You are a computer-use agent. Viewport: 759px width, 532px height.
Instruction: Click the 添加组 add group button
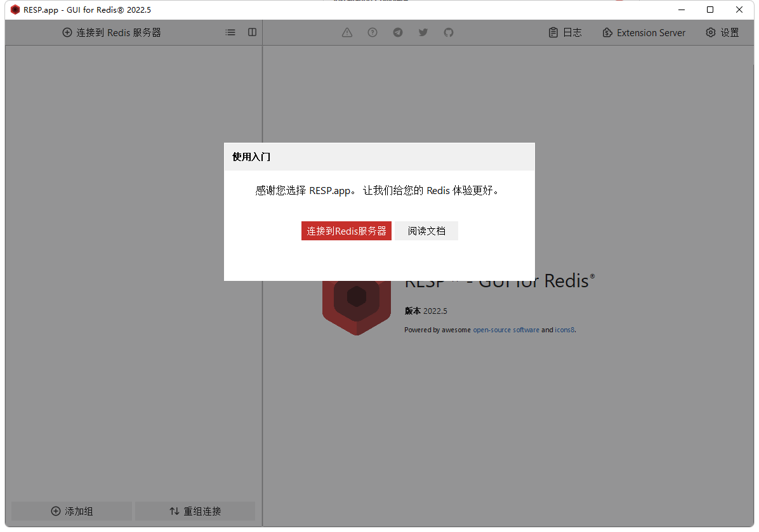72,511
